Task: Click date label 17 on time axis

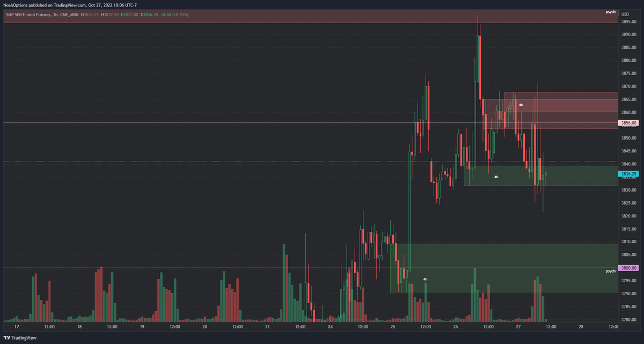Action: point(17,326)
